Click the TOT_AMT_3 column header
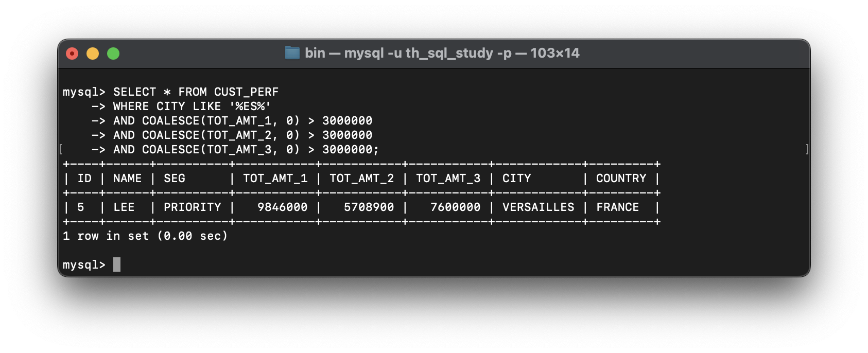 point(448,179)
